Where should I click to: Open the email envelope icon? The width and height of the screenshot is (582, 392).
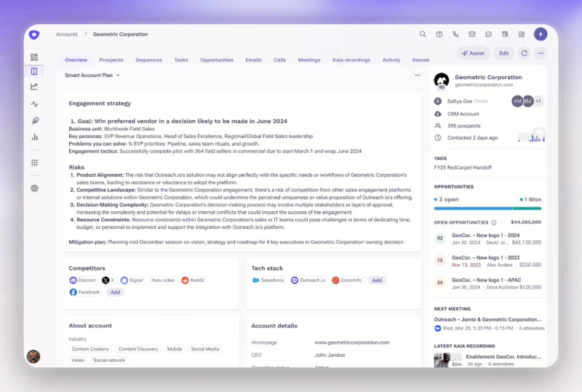pos(472,34)
